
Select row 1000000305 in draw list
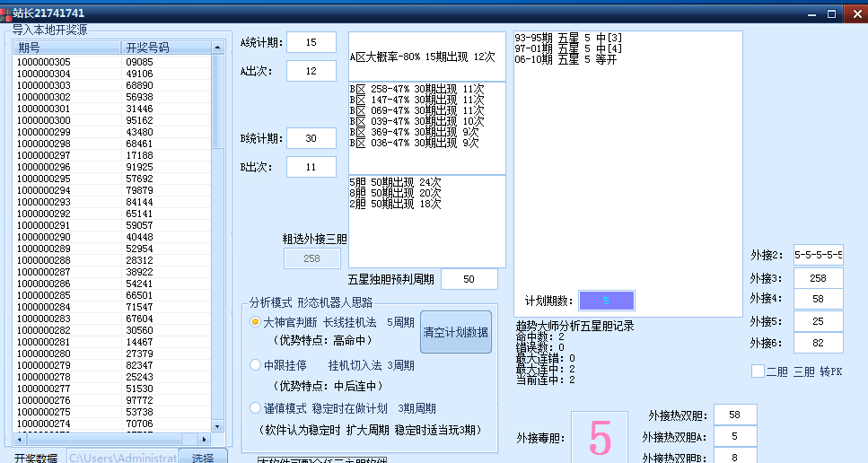point(112,62)
